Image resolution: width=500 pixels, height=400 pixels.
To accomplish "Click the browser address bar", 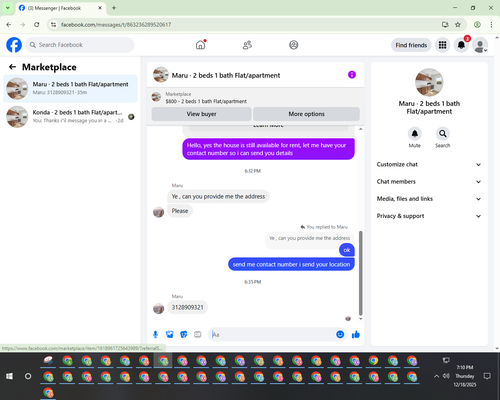I will 247,25.
